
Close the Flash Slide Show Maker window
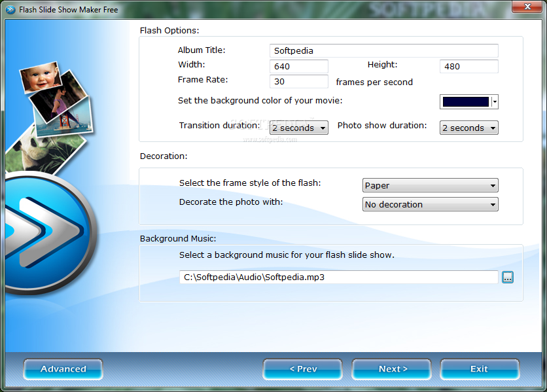click(x=527, y=7)
